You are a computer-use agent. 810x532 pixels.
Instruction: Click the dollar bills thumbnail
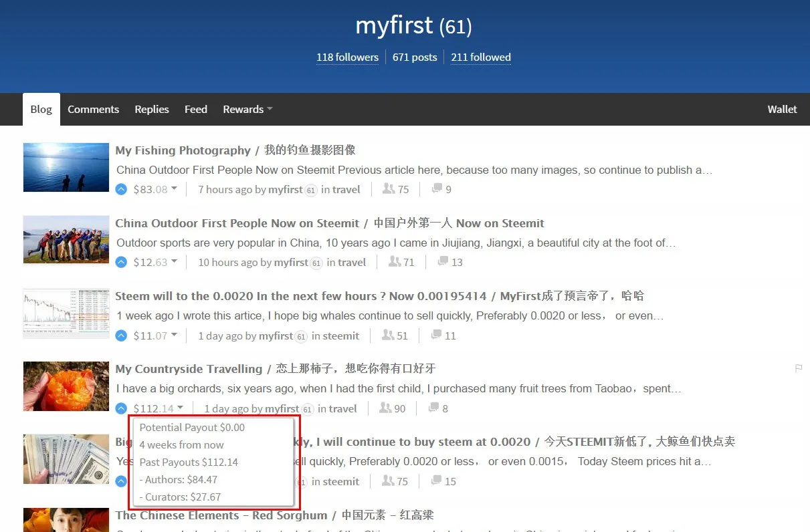pyautogui.click(x=66, y=459)
